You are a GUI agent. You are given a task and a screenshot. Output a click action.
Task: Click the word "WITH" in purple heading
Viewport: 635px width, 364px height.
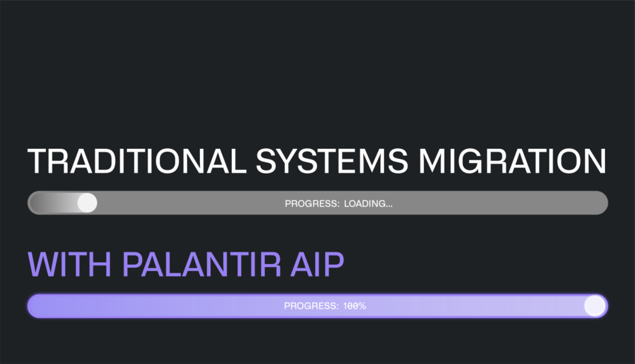pyautogui.click(x=70, y=264)
